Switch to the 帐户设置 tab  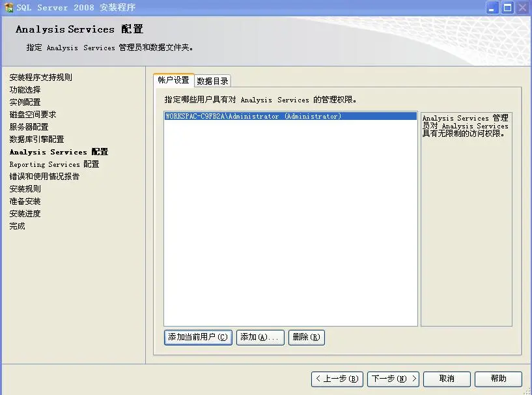[x=173, y=80]
